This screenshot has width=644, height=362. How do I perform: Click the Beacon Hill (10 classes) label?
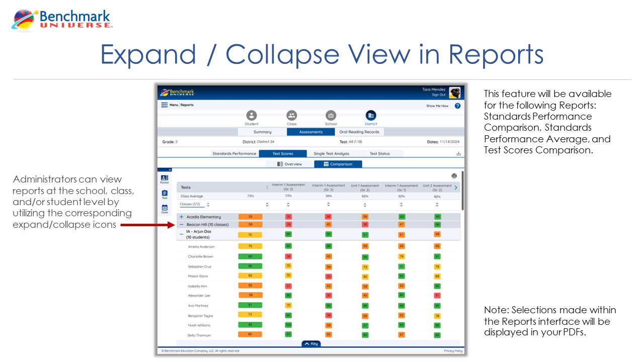[x=207, y=225]
